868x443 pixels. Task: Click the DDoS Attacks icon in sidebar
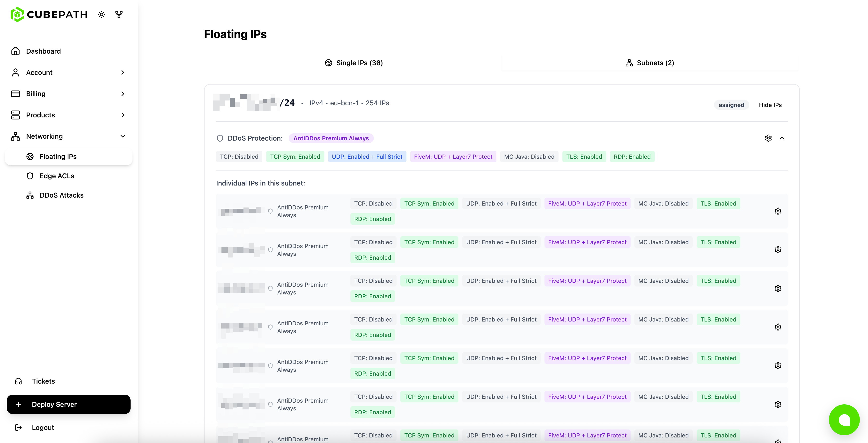pyautogui.click(x=30, y=195)
